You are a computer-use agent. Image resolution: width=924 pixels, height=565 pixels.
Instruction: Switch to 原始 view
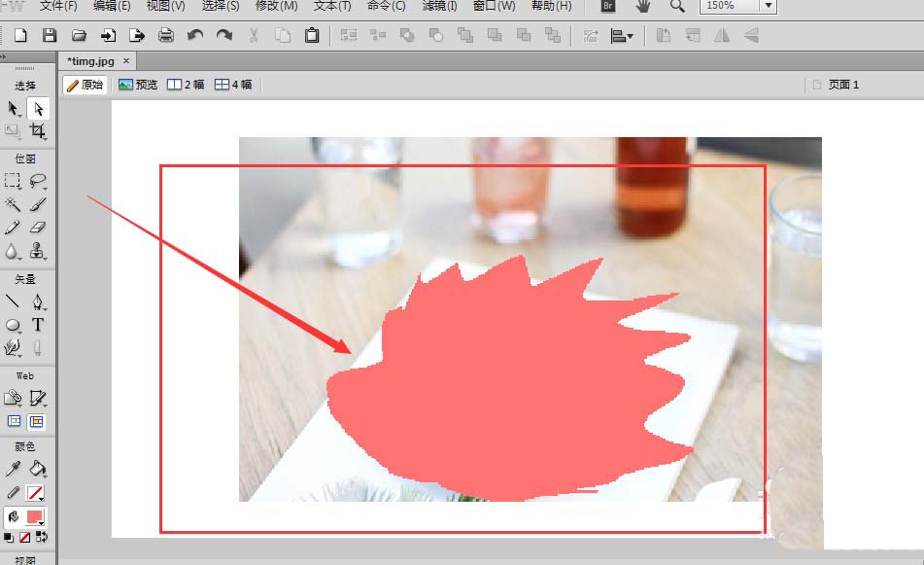point(86,85)
